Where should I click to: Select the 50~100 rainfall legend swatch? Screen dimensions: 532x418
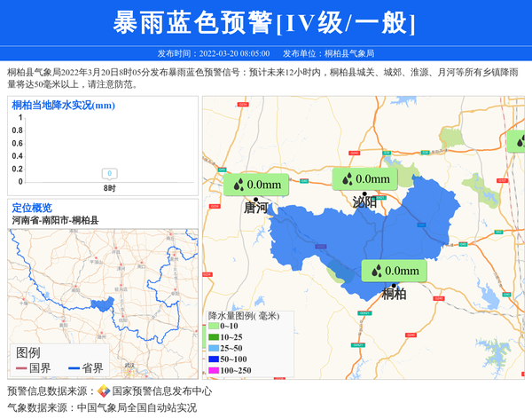coord(213,359)
